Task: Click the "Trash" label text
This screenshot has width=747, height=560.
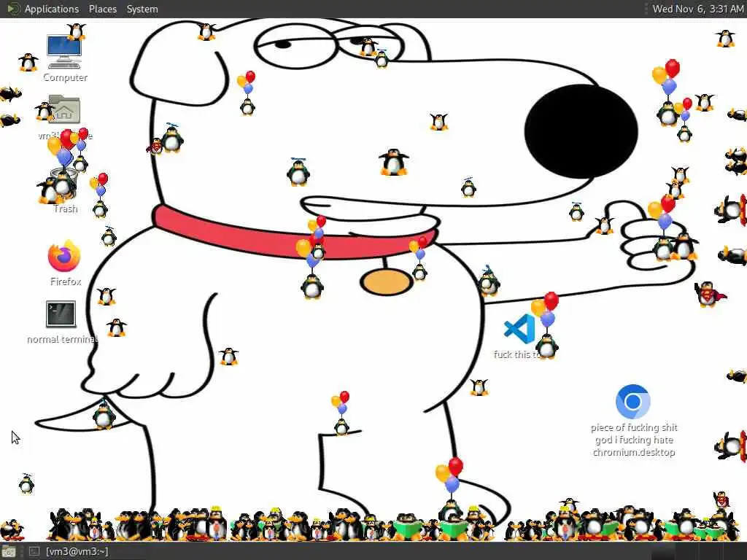Action: [66, 209]
